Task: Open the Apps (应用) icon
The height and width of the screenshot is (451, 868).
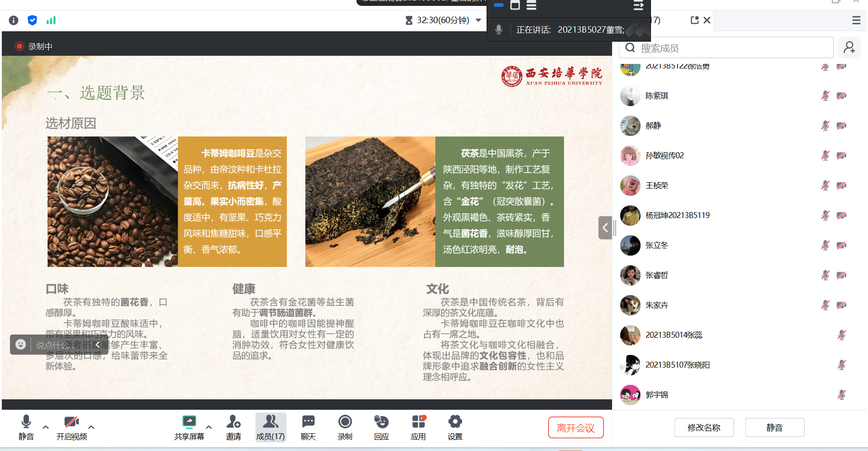Action: pyautogui.click(x=418, y=422)
